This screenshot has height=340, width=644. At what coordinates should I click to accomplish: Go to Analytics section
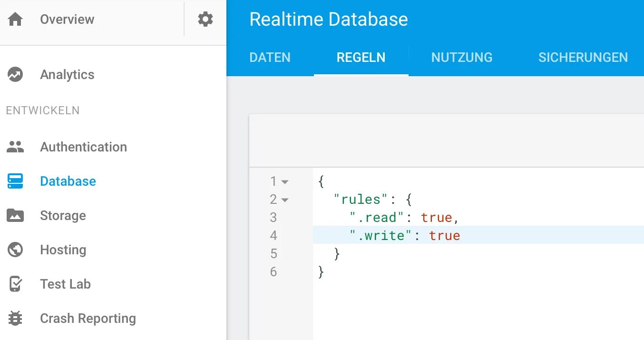tap(67, 75)
